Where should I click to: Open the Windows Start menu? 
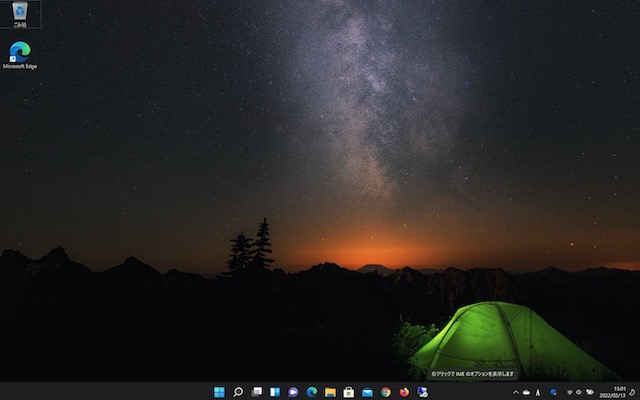(219, 392)
